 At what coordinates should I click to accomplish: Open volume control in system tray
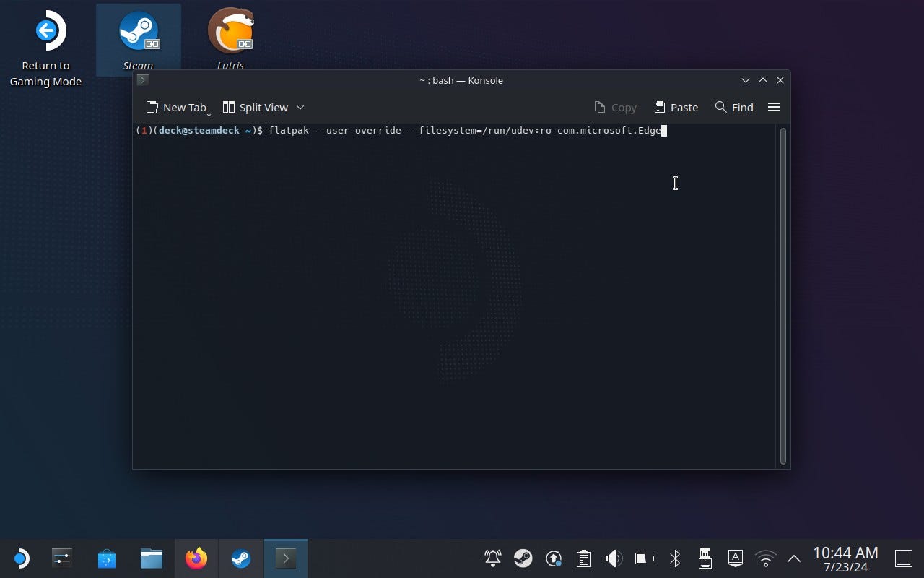point(614,558)
